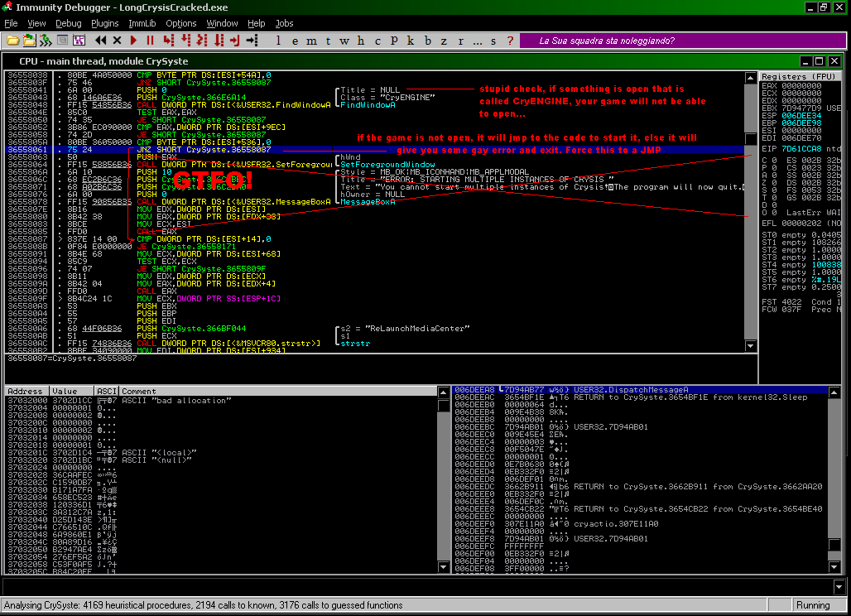Open the Options menu

pos(181,23)
